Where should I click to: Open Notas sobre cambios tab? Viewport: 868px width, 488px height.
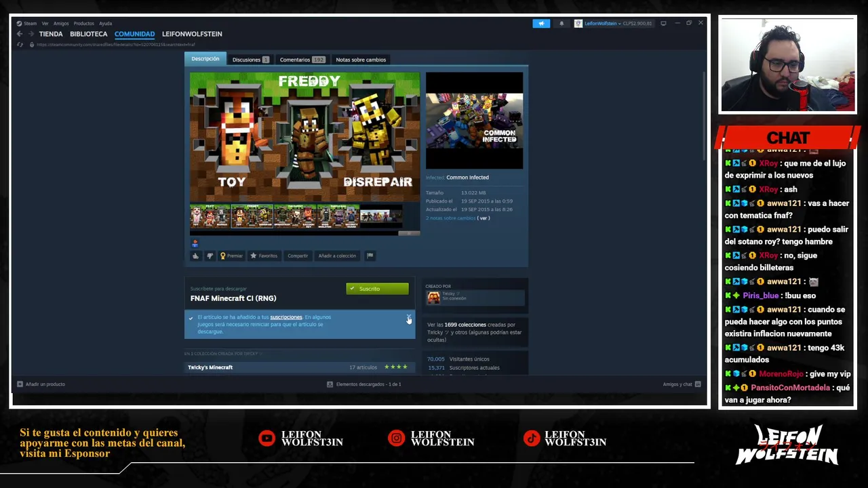click(361, 60)
